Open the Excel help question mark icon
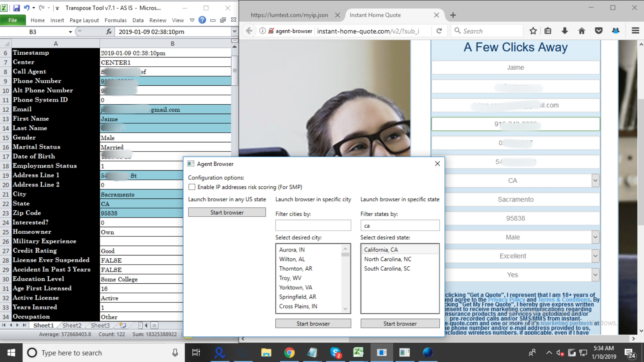 (202, 20)
